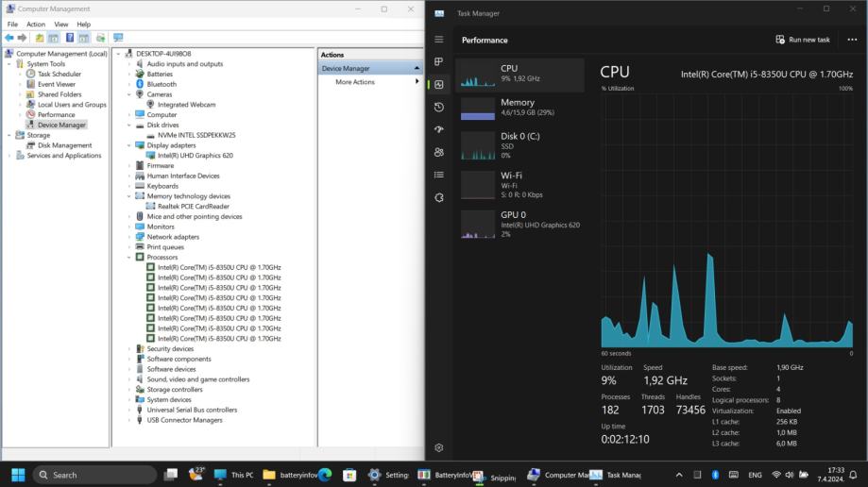868x487 pixels.
Task: Select Wi-Fi performance entry
Action: click(519, 185)
